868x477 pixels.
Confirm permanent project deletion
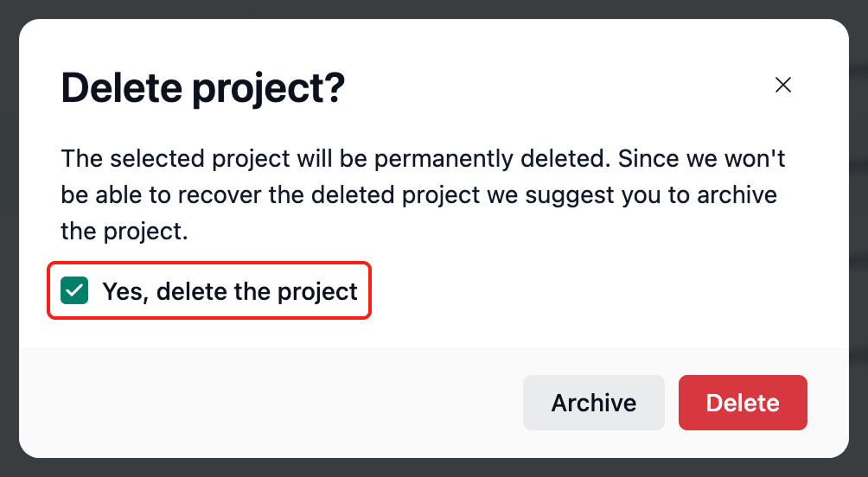743,403
